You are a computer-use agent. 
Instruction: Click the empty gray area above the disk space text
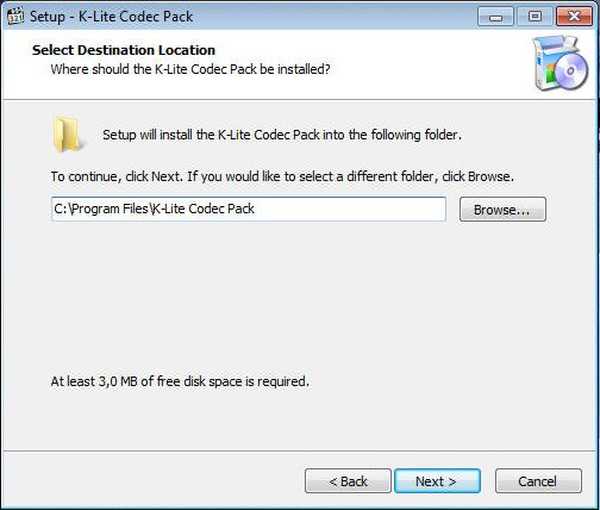(300, 300)
